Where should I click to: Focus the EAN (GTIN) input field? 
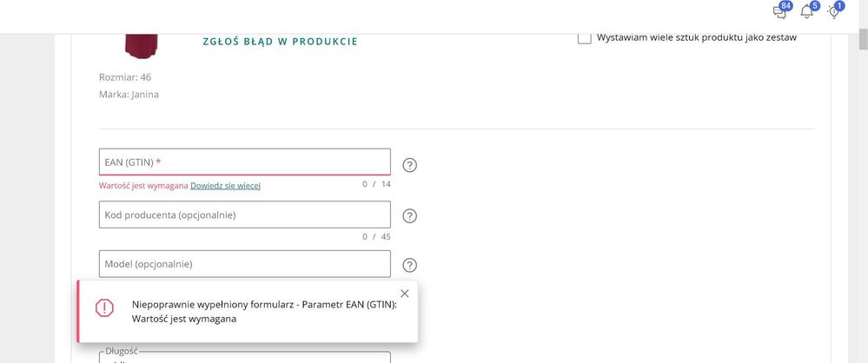point(244,162)
